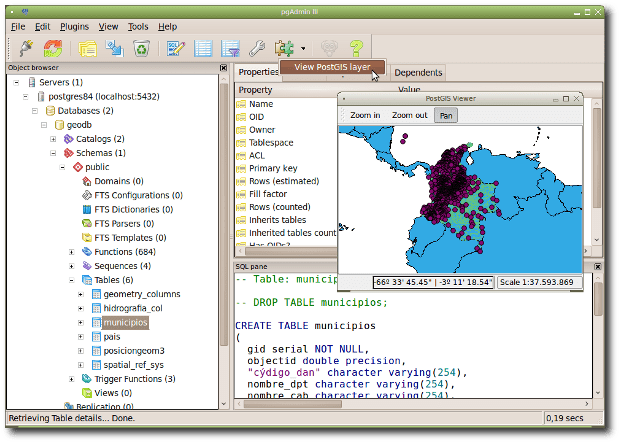
Task: Expand the Sequences (4) node
Action: tap(72, 266)
